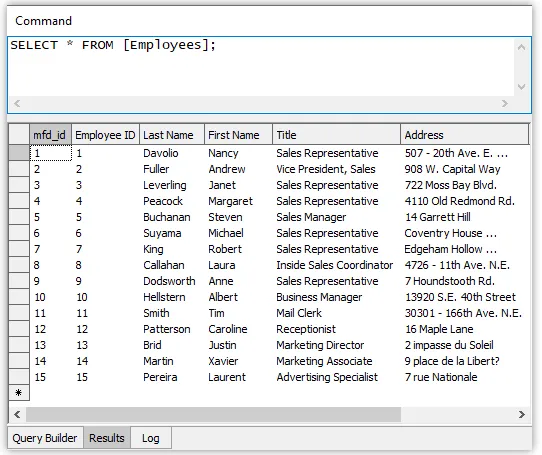
Task: Click the '13920 S.E. 40th Street' address cell
Action: pos(465,297)
